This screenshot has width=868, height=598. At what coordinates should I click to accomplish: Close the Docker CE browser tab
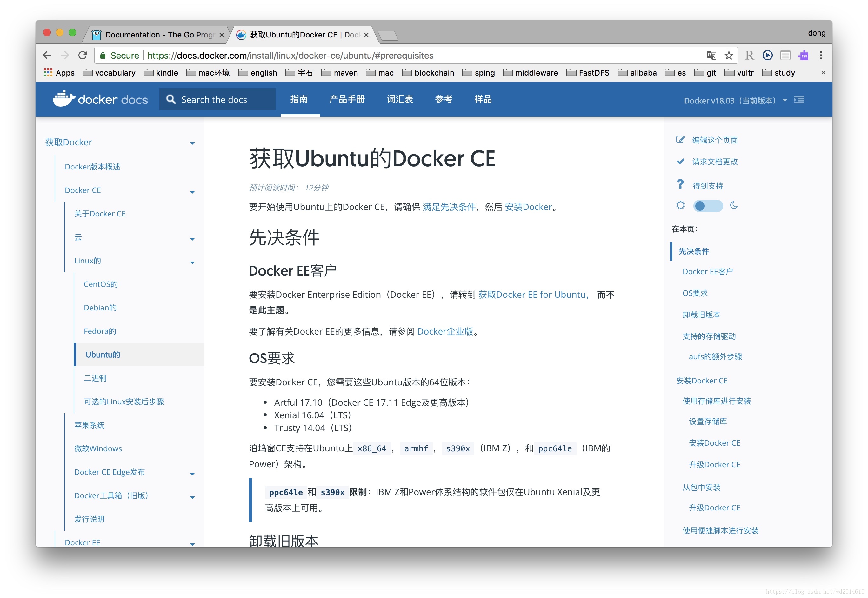point(366,35)
